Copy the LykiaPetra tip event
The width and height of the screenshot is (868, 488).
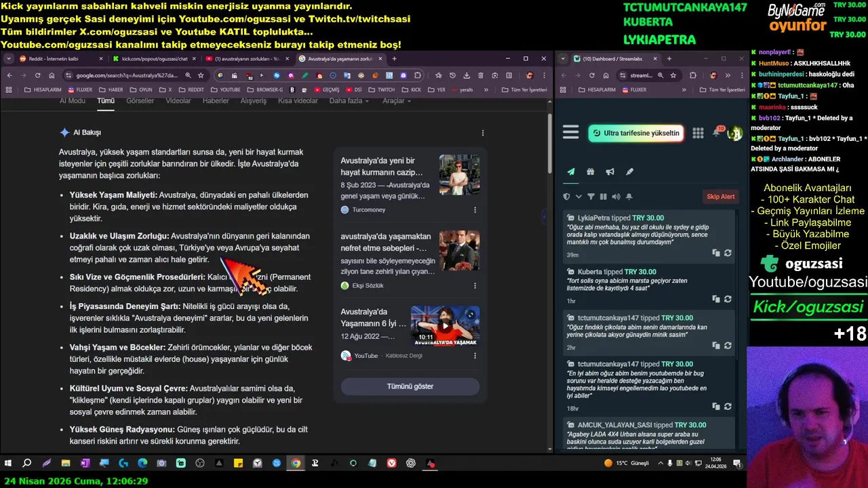tap(716, 253)
